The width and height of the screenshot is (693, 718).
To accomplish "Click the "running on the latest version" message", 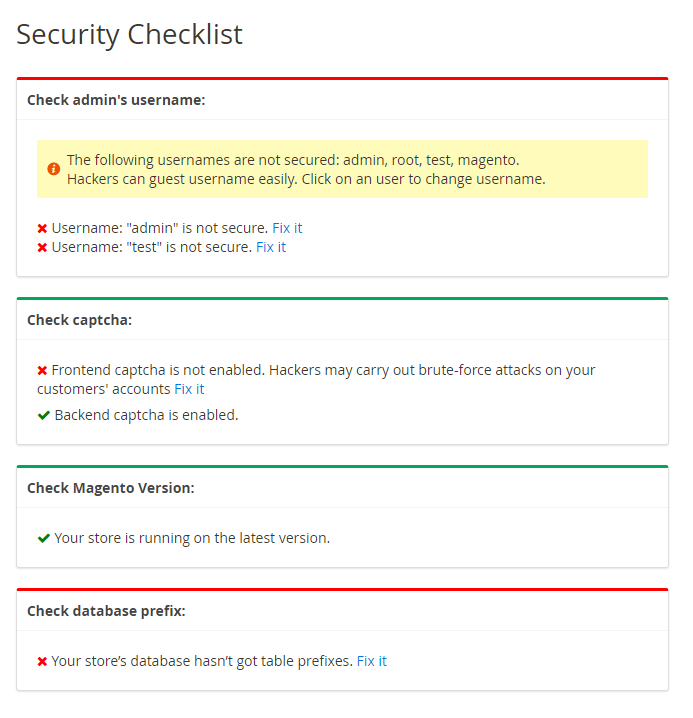I will [x=192, y=538].
